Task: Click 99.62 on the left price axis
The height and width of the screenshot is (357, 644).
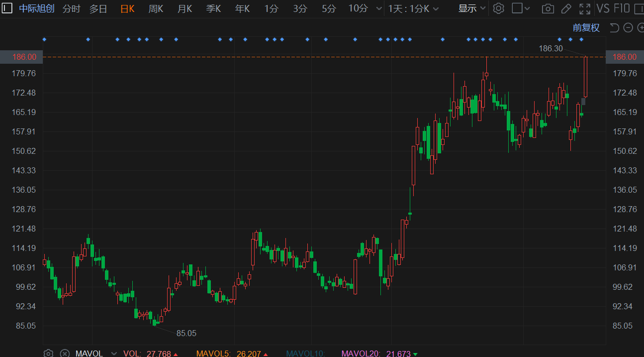Action: [25, 287]
